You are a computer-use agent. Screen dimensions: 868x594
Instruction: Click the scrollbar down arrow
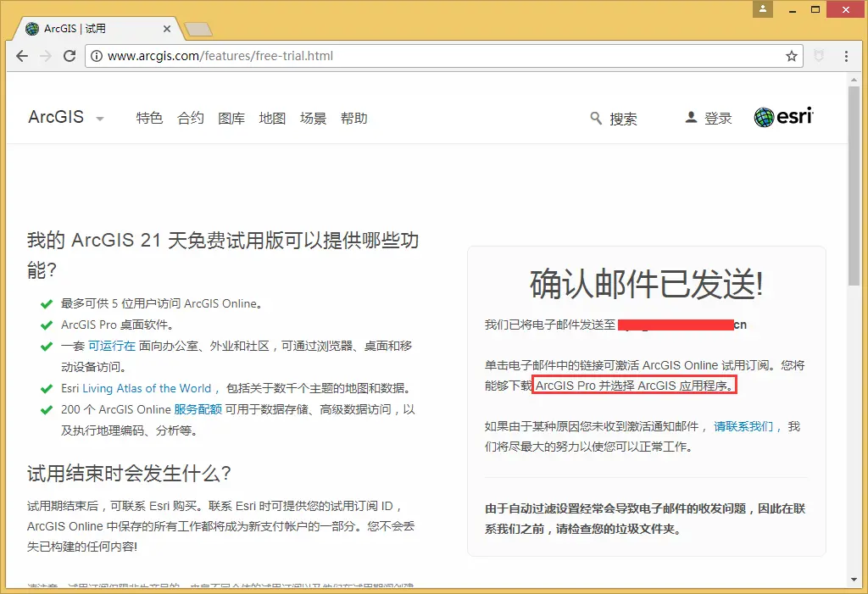pos(854,580)
